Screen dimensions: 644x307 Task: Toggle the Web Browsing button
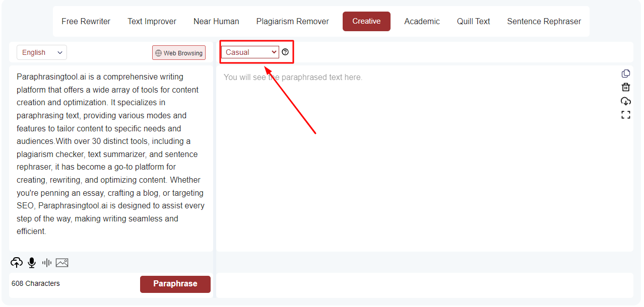pos(179,53)
